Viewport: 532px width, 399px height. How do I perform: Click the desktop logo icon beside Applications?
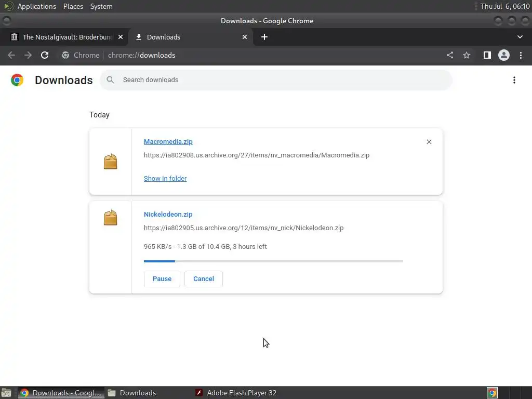(x=8, y=6)
